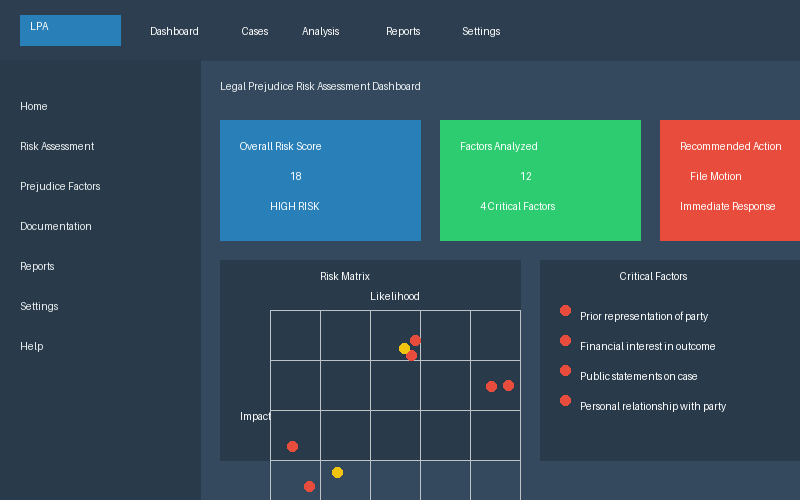
Task: Click the LPA logo button
Action: (x=70, y=31)
